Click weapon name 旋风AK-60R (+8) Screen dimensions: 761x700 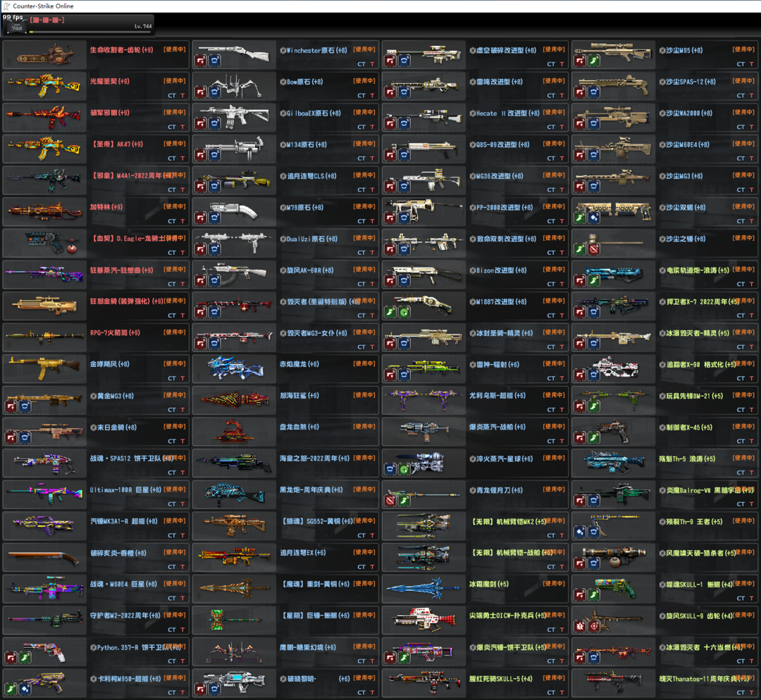coord(310,270)
